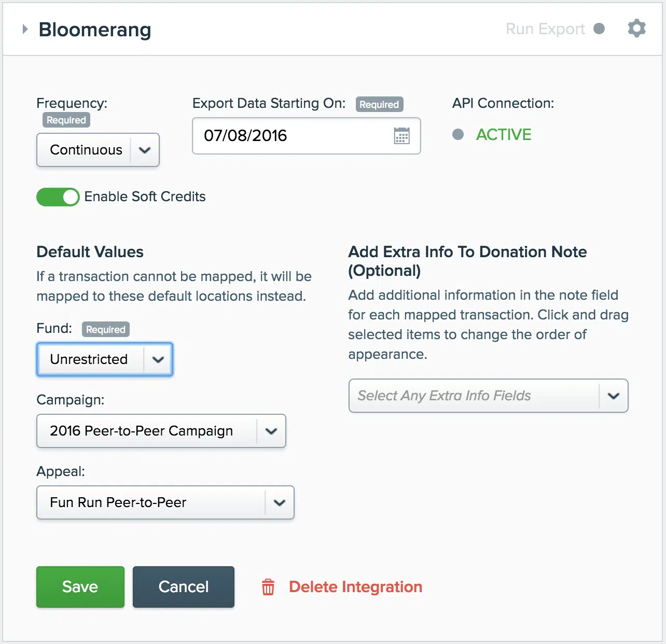Click the Delete Integration link
The image size is (666, 644).
coord(355,587)
